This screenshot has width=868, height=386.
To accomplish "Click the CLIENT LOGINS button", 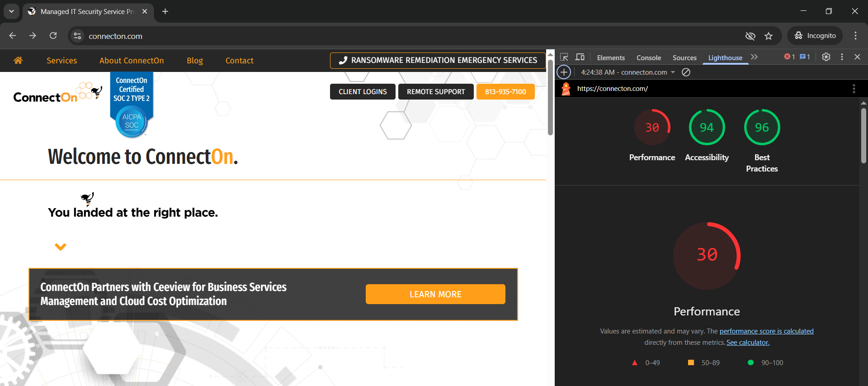I will [x=363, y=91].
